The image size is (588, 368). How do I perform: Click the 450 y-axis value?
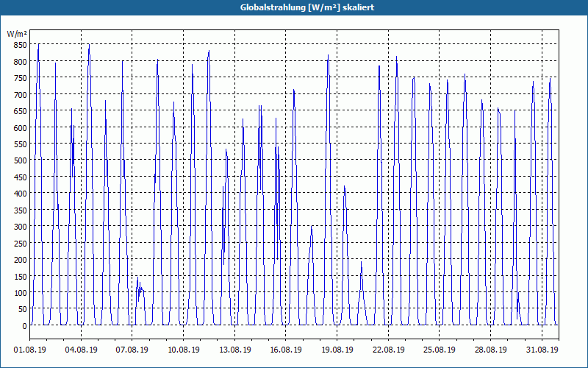pyautogui.click(x=21, y=177)
